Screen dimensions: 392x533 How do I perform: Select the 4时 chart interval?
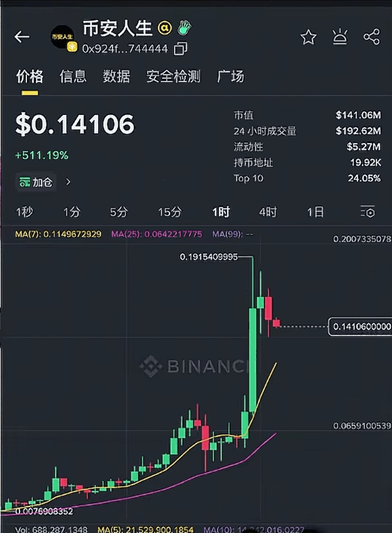[x=268, y=211]
